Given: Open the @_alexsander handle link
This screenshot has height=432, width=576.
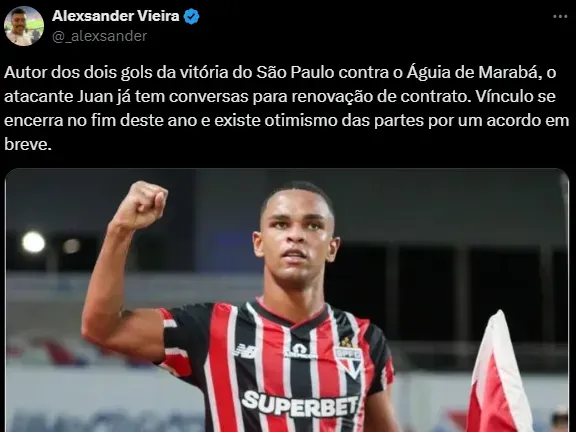Looking at the screenshot, I should [x=100, y=36].
